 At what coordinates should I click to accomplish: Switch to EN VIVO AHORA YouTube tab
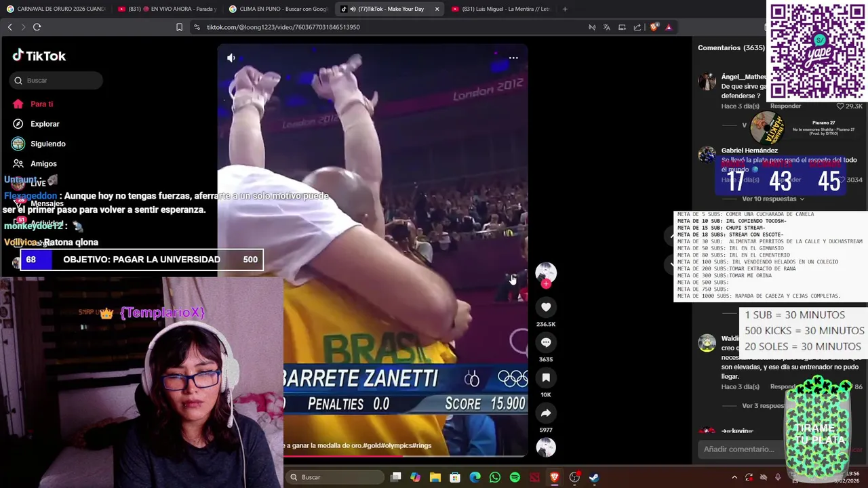(x=167, y=9)
